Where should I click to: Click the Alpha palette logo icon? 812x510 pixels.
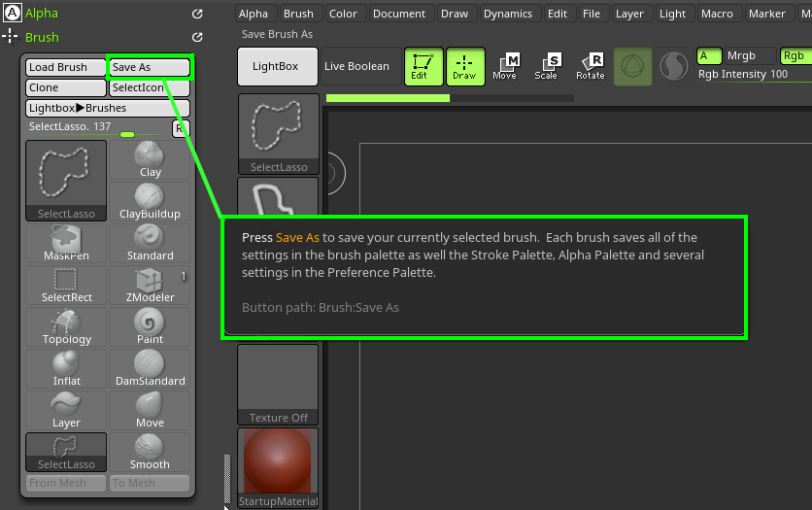pos(13,13)
